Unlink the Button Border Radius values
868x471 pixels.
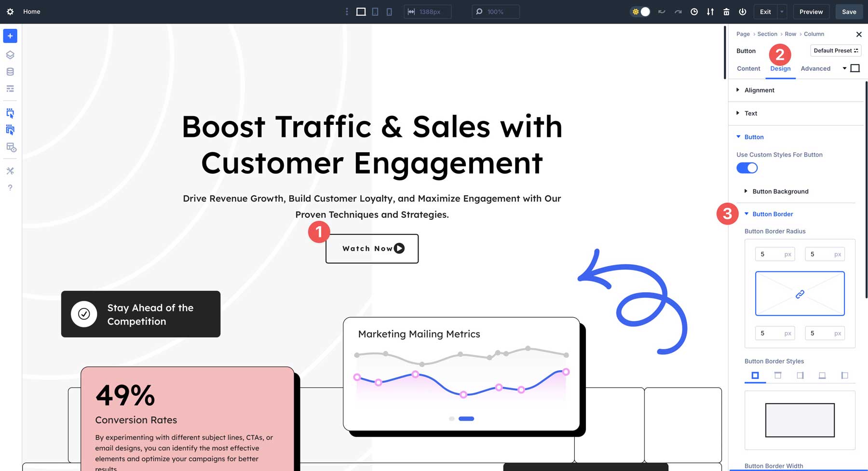pyautogui.click(x=800, y=293)
